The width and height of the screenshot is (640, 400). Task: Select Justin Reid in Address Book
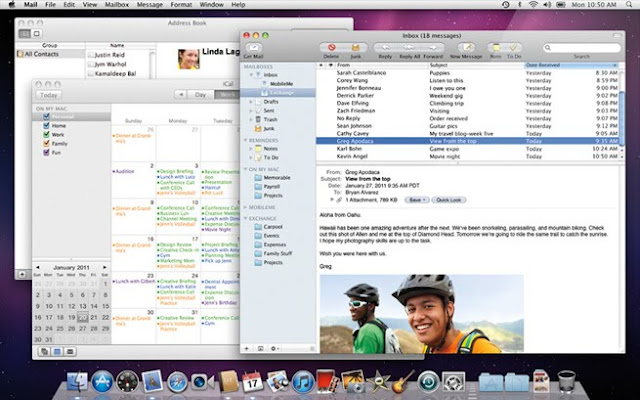[110, 55]
